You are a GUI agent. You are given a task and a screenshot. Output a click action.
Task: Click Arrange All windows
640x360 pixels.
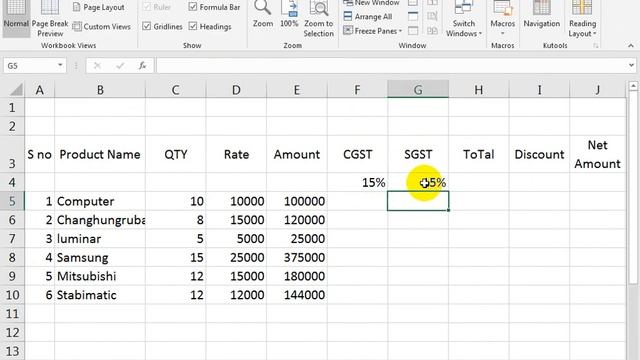coord(368,17)
